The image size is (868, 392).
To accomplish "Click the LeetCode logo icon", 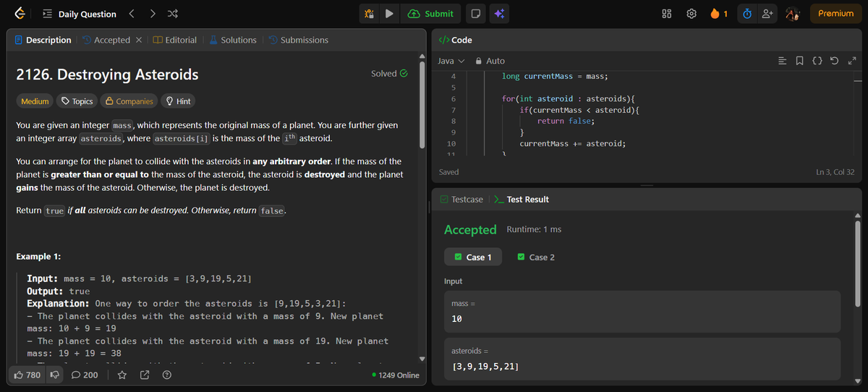I will pos(21,14).
